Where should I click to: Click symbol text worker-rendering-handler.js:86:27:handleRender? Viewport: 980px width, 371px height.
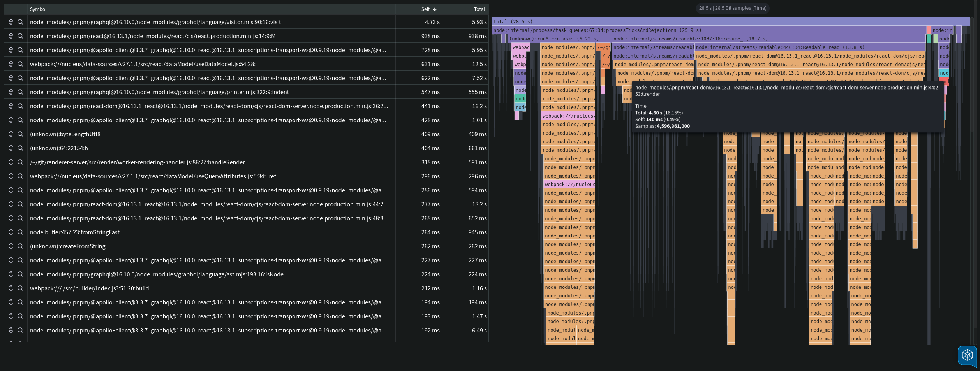[x=137, y=162]
